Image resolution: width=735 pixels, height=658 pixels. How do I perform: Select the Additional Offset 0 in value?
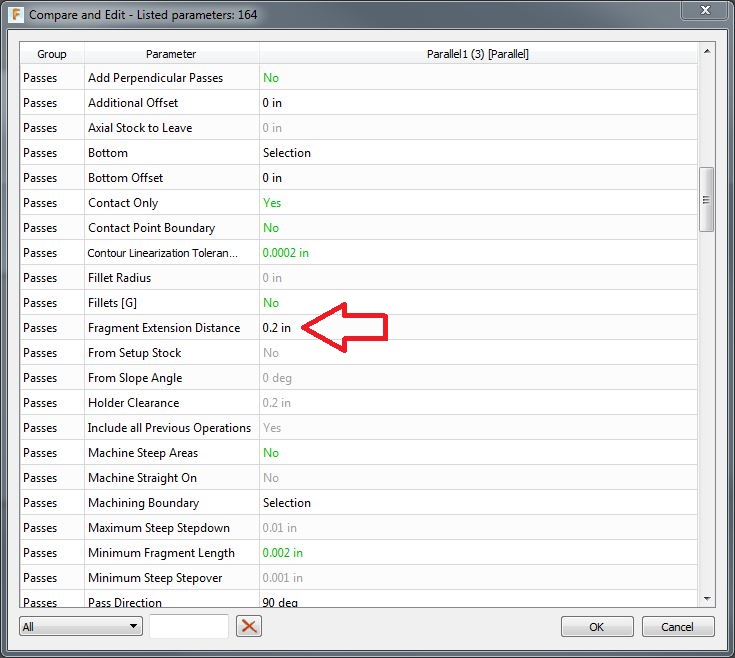[272, 103]
